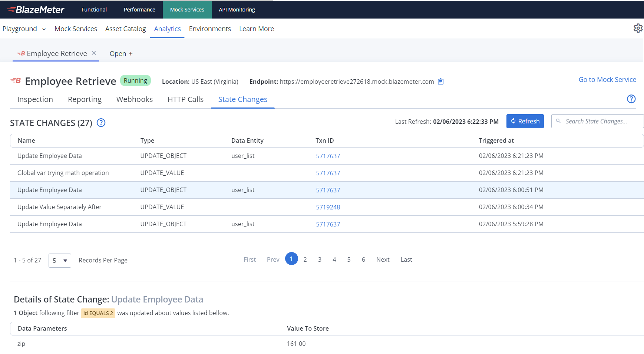Click the Refresh button
Viewport: 644px width, 354px height.
tap(525, 121)
